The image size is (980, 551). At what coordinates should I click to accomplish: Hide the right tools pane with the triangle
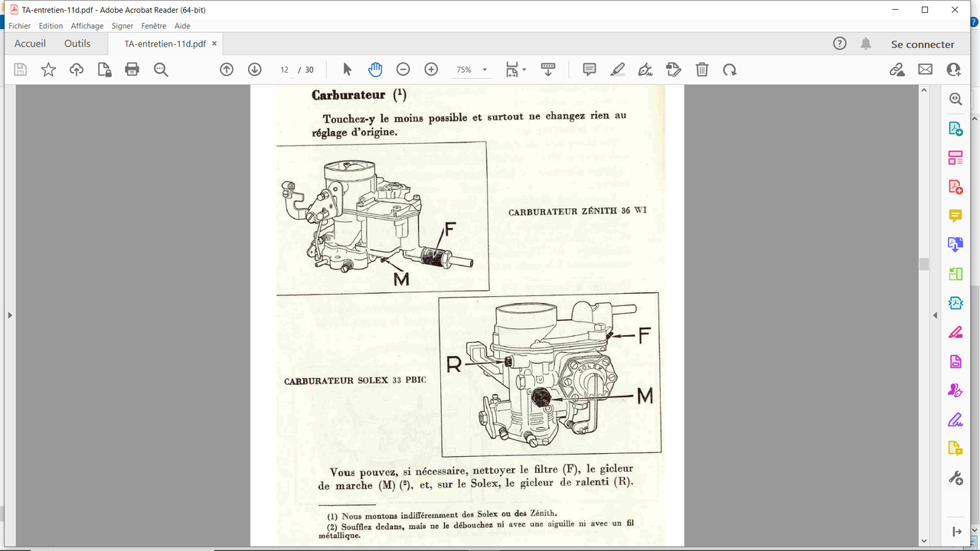tap(934, 315)
